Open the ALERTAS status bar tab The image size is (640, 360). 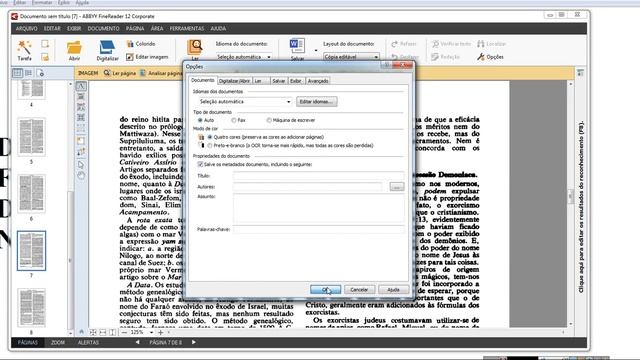88,342
